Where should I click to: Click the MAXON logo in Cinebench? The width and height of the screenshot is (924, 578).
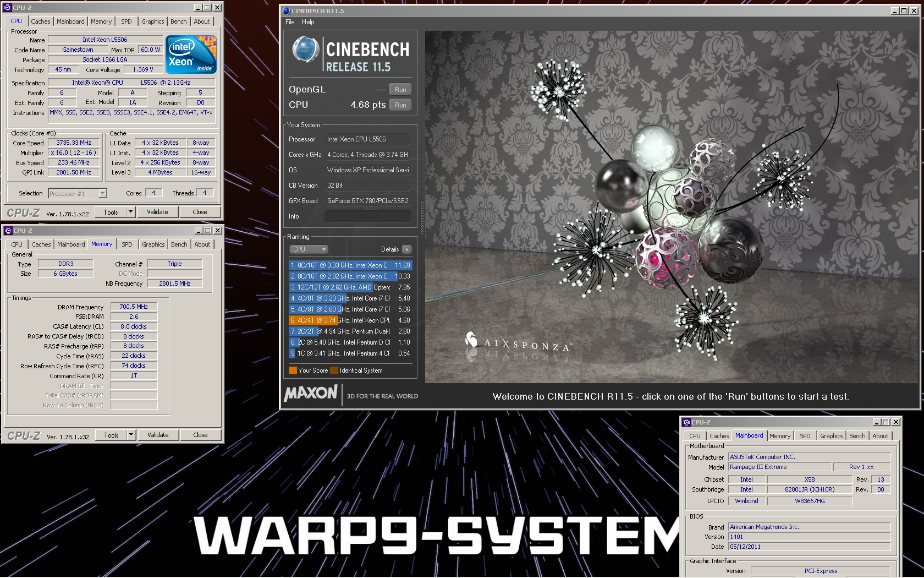point(311,393)
